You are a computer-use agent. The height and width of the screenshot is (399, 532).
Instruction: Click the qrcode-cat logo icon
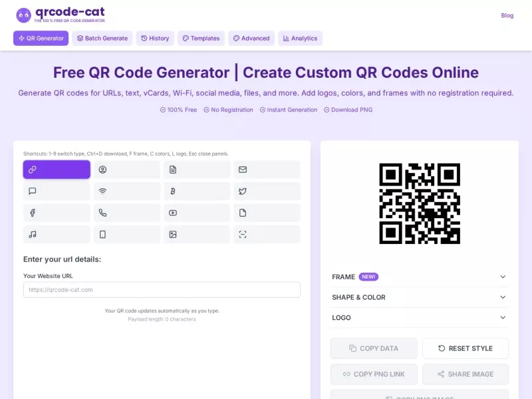[x=23, y=15]
